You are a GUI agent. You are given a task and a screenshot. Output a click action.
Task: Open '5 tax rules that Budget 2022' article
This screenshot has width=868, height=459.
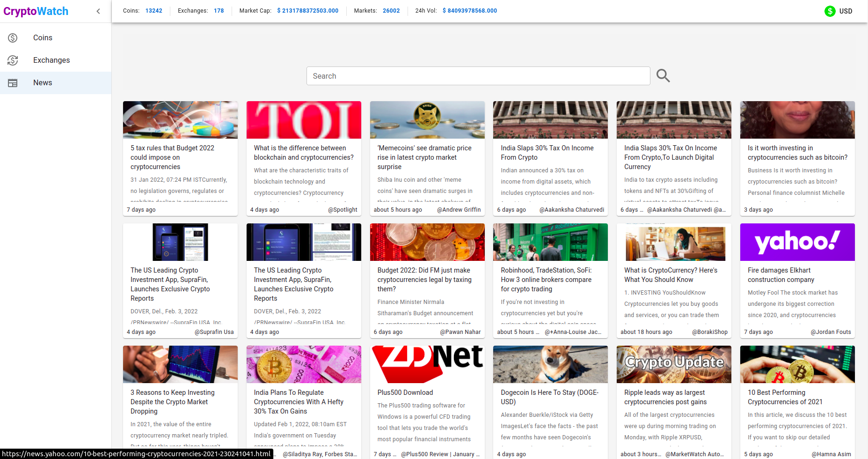point(172,157)
